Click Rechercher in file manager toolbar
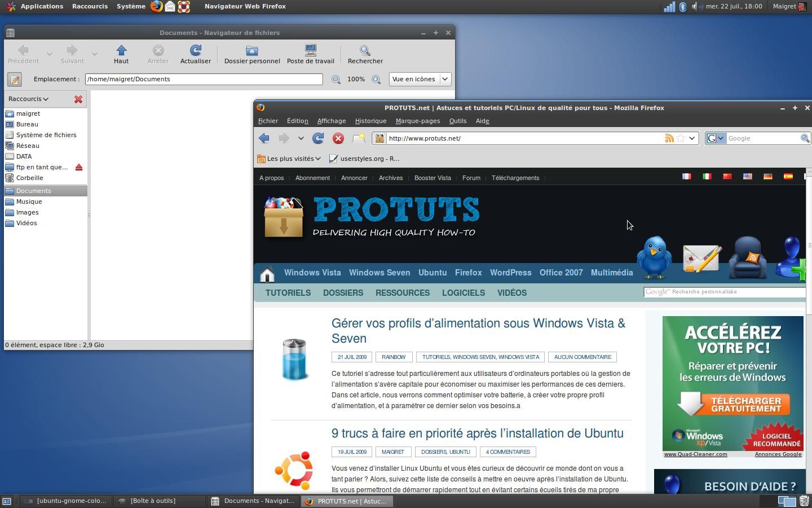 tap(365, 54)
